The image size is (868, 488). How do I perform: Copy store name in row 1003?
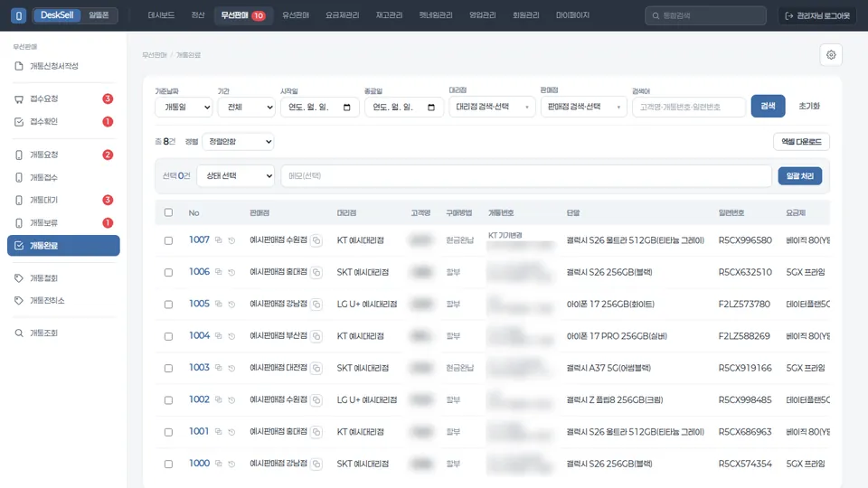(316, 368)
